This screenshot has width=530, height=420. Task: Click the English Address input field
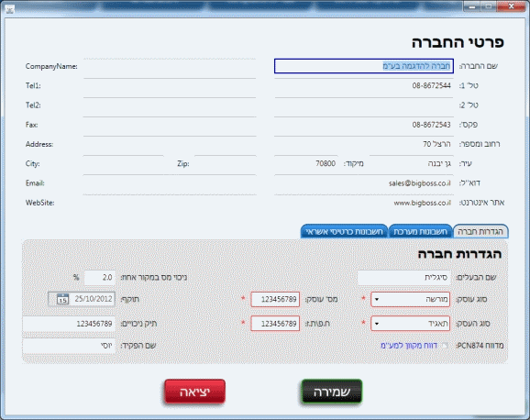[x=170, y=144]
